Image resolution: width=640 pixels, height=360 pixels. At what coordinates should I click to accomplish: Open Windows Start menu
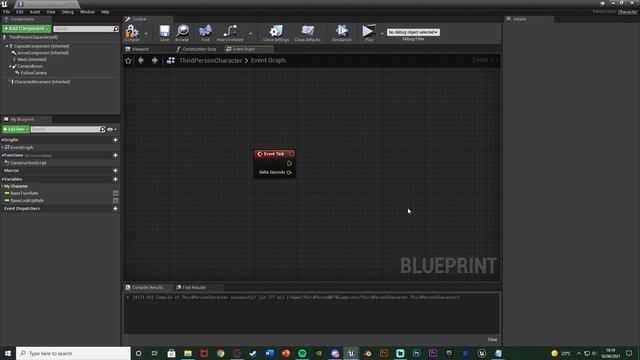tap(8, 353)
